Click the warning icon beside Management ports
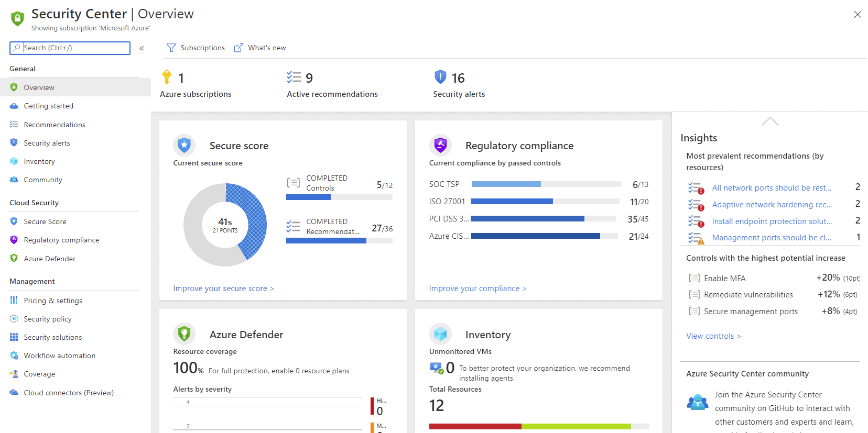Screen dimensions: 868x433 coord(696,238)
